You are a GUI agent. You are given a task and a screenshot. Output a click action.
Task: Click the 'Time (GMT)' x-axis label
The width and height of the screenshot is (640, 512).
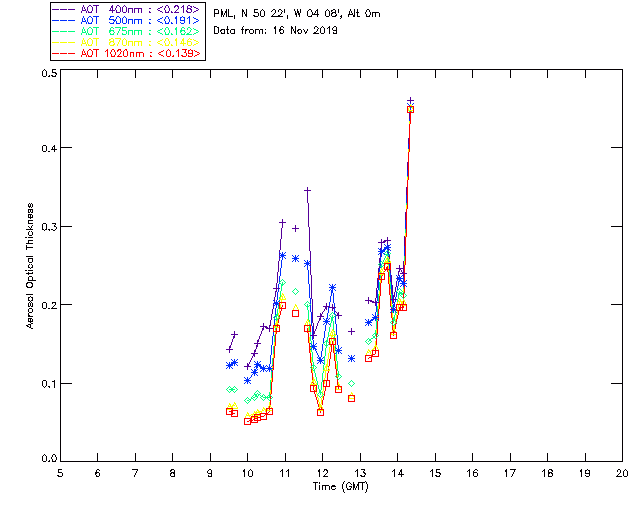tap(341, 487)
